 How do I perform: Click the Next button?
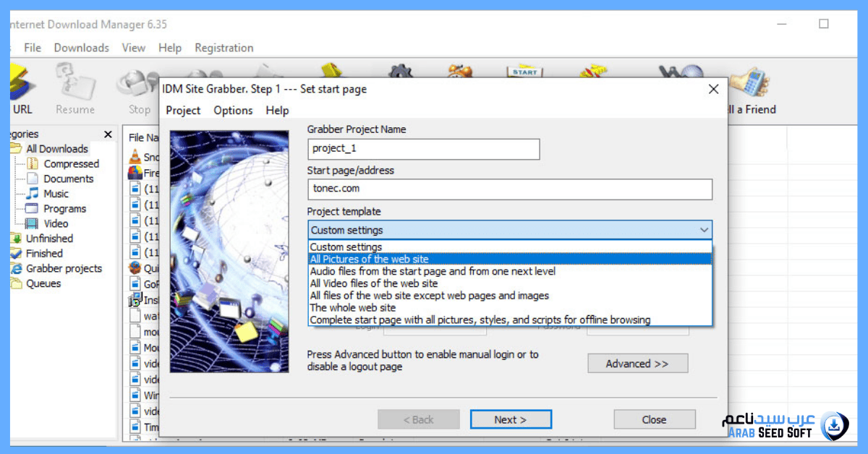511,419
